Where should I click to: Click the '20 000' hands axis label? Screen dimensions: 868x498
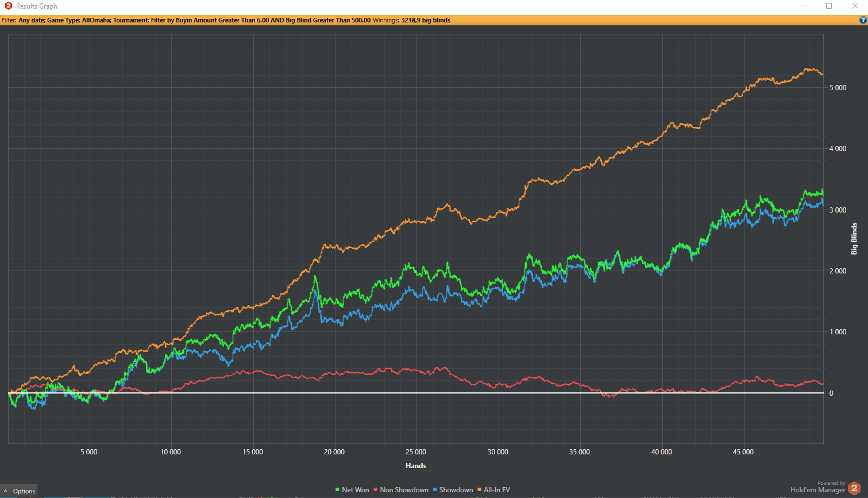point(334,452)
